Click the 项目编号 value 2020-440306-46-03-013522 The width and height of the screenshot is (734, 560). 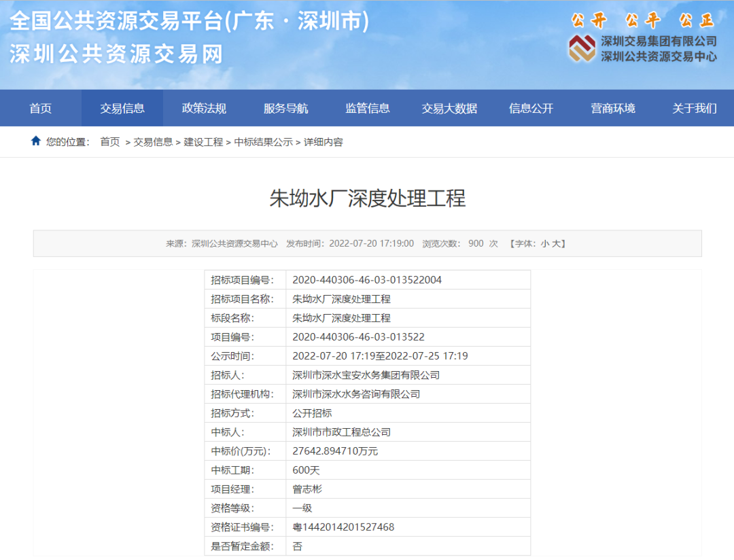(x=359, y=337)
